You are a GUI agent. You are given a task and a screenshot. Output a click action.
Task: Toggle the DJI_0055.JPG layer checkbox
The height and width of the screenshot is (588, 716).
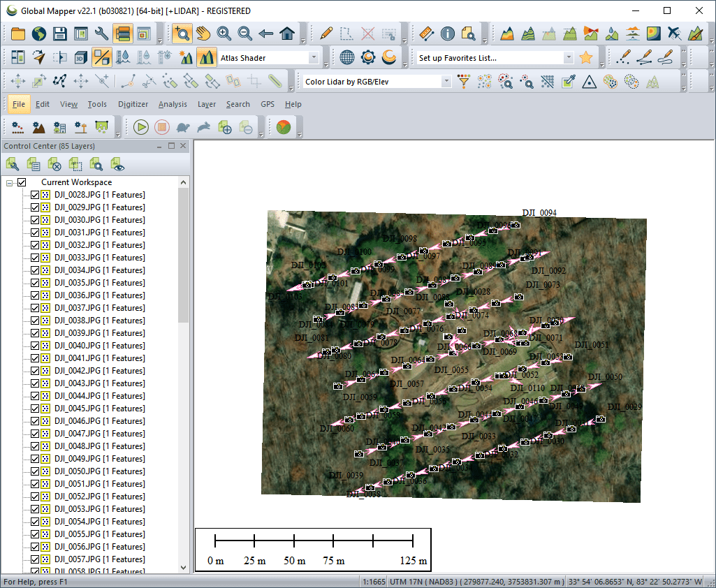coord(35,534)
